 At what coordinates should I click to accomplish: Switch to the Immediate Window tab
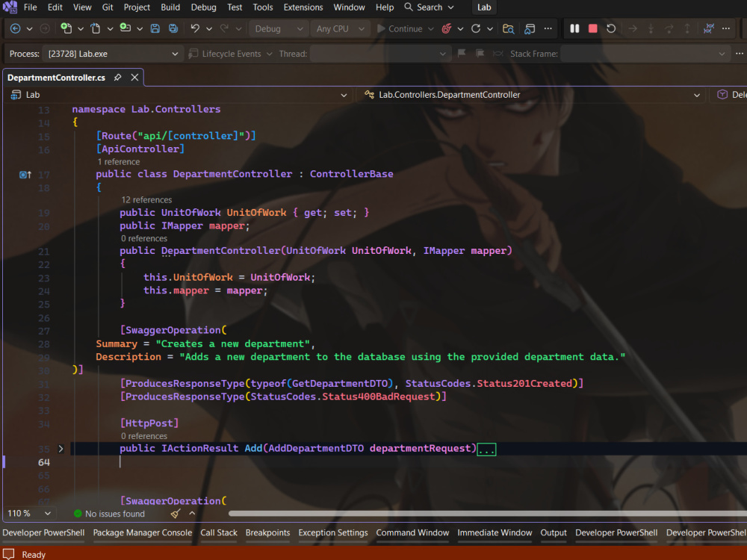coord(495,533)
